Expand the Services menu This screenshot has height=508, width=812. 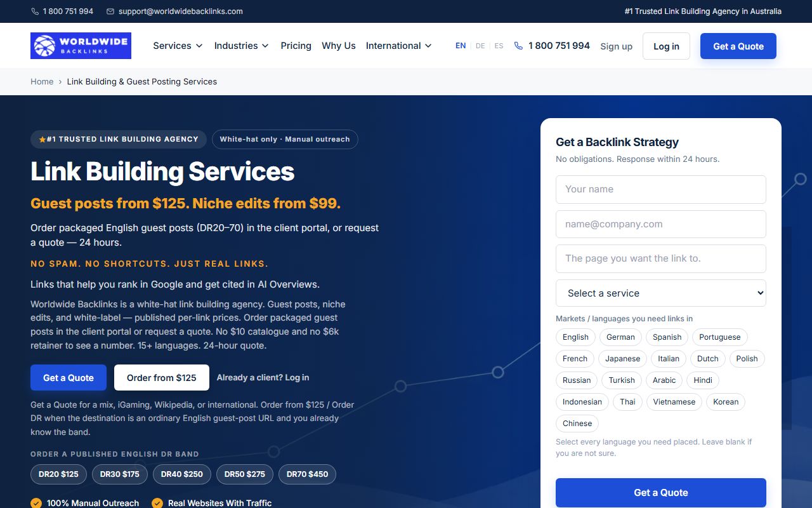(x=178, y=46)
